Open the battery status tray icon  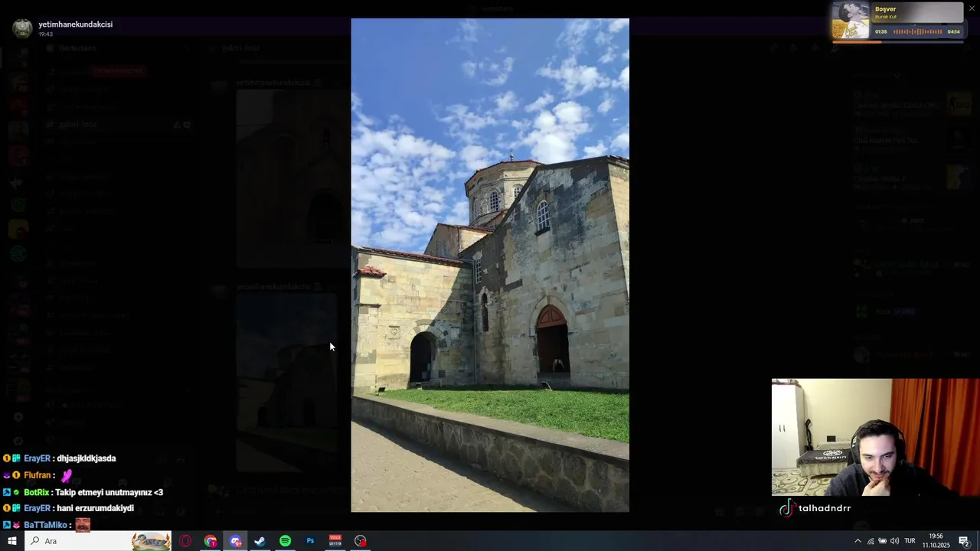click(x=882, y=541)
